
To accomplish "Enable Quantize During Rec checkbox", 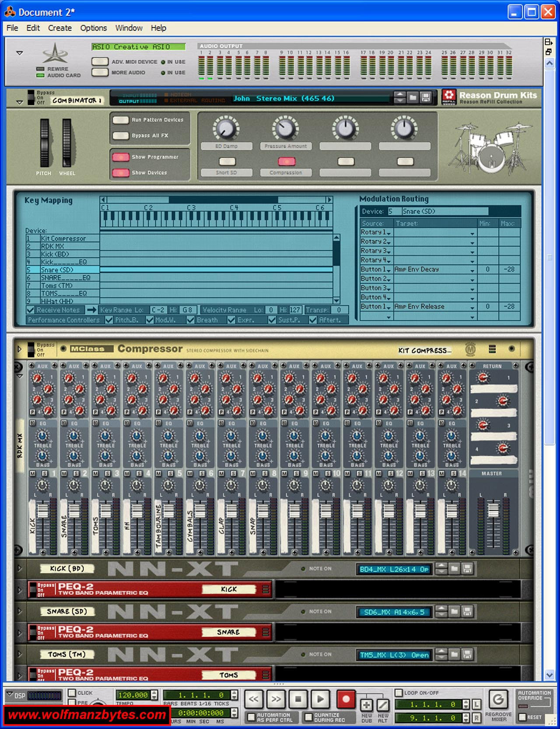I will coord(308,717).
